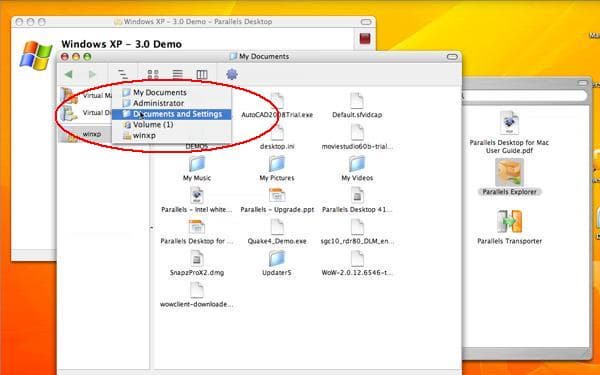Viewport: 600px width, 375px height.
Task: Select the Parallels Explorer app icon
Action: [x=509, y=173]
